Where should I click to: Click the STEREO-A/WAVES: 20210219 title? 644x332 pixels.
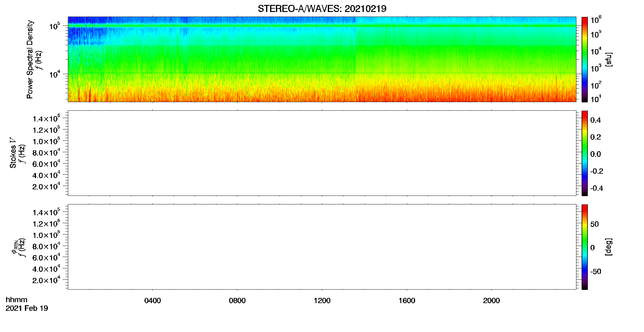pos(322,9)
